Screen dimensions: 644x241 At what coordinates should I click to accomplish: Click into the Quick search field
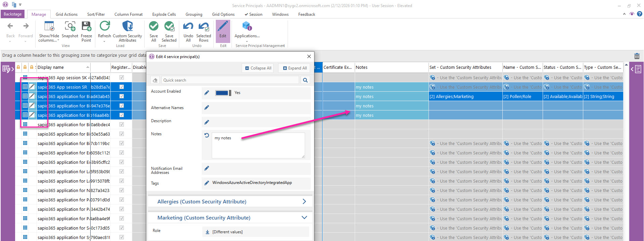pyautogui.click(x=230, y=80)
